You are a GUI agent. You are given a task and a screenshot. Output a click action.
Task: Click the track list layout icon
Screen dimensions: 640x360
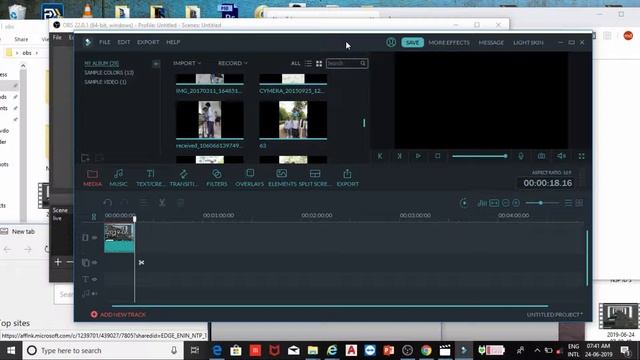[568, 203]
